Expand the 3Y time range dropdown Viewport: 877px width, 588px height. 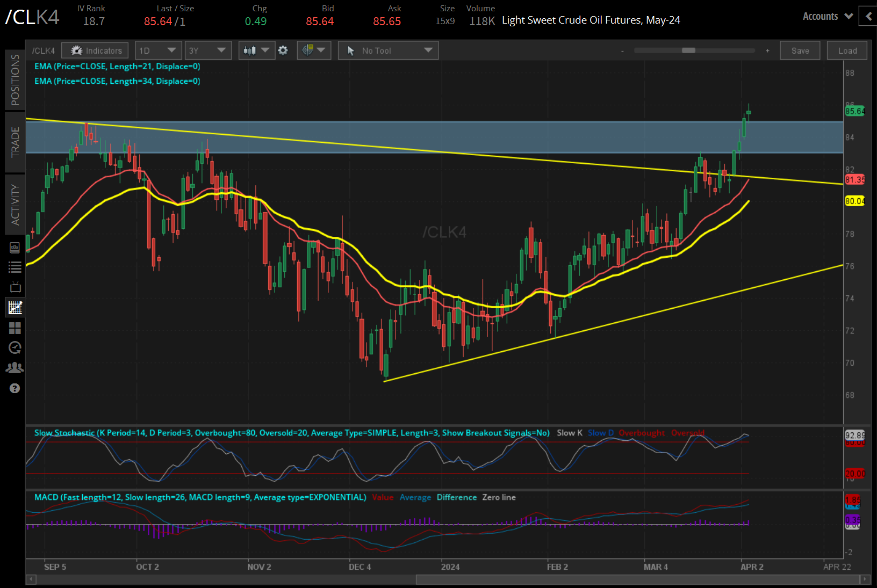point(208,50)
